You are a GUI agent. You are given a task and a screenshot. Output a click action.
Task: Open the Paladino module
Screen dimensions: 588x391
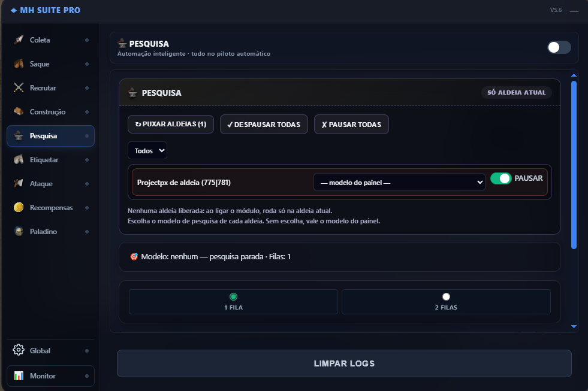pyautogui.click(x=50, y=232)
